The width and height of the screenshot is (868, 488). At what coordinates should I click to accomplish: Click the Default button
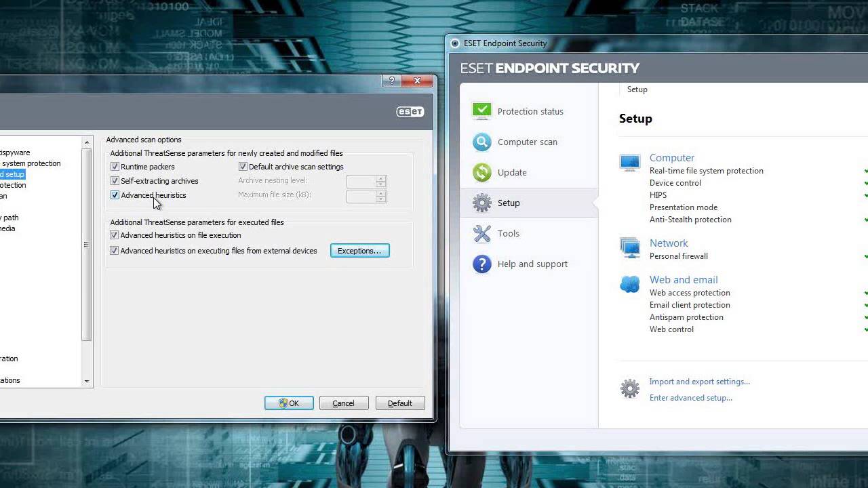click(x=400, y=403)
